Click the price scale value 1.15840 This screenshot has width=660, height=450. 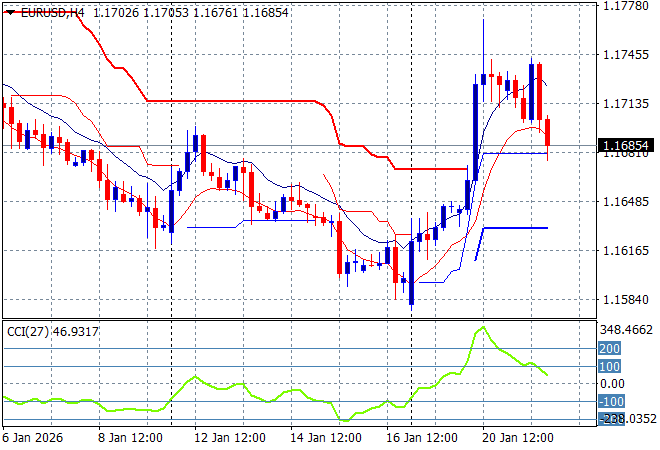(x=625, y=300)
